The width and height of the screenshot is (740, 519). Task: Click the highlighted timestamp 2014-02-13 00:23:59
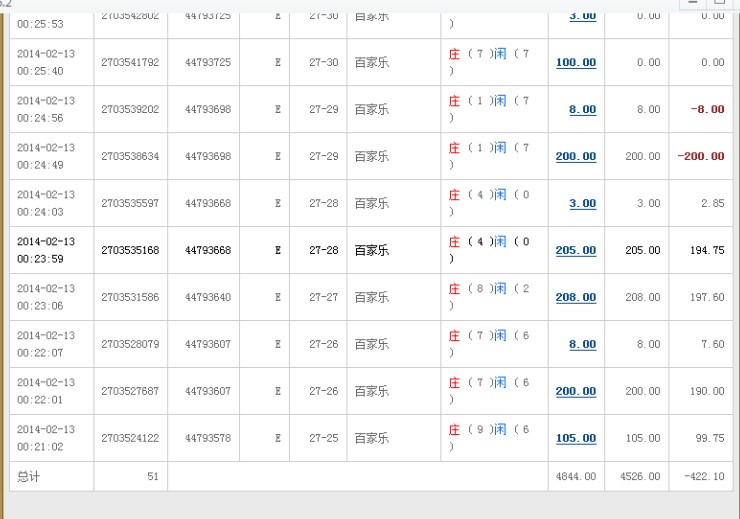[46, 250]
